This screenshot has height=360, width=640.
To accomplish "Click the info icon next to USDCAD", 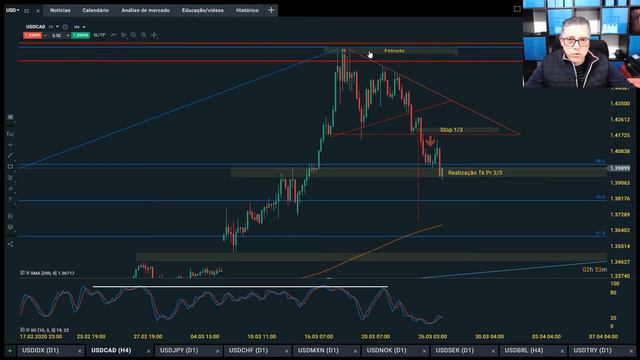I will click(65, 27).
